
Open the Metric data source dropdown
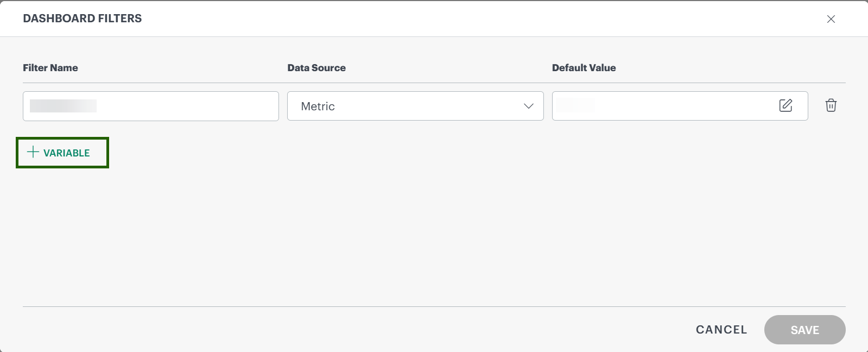click(415, 106)
